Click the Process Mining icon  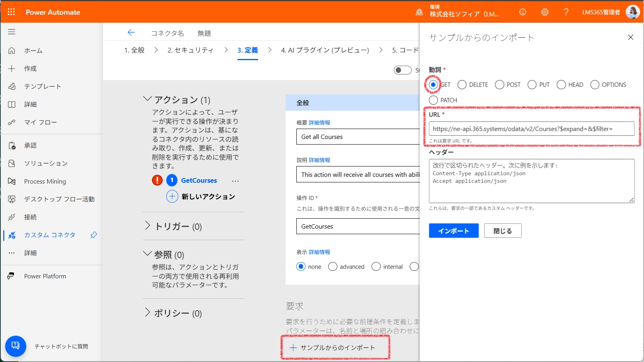click(12, 181)
